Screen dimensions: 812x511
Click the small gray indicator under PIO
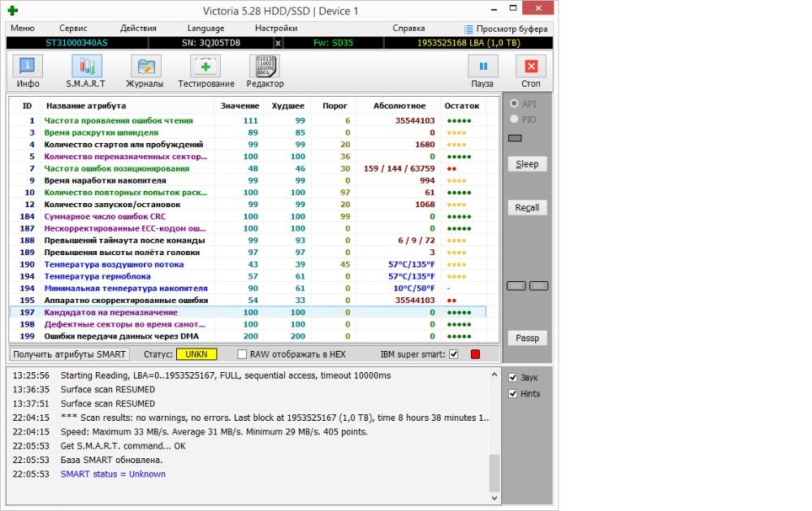pyautogui.click(x=515, y=138)
